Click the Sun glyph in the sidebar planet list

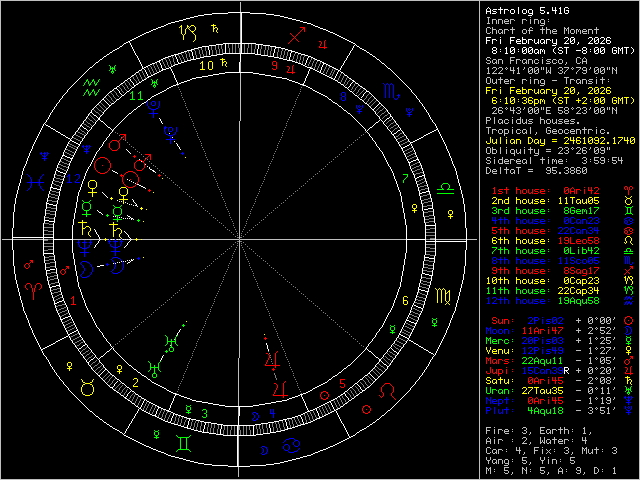(628, 321)
